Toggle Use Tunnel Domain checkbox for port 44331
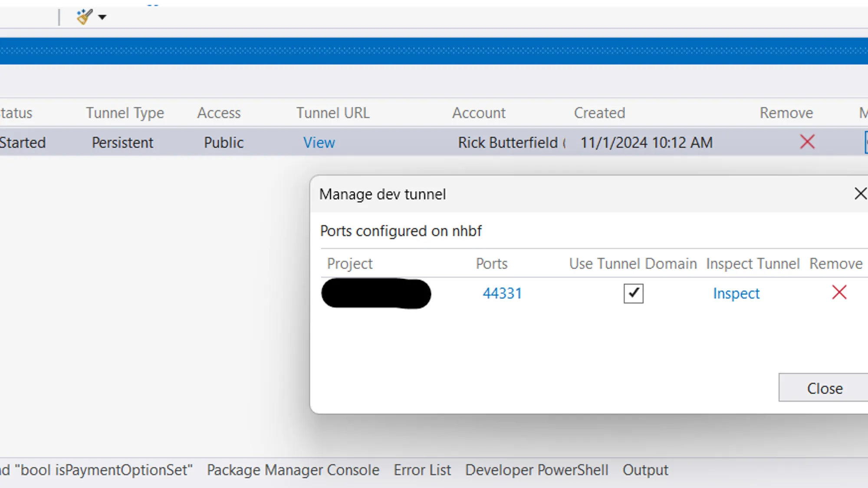The image size is (868, 488). (633, 292)
